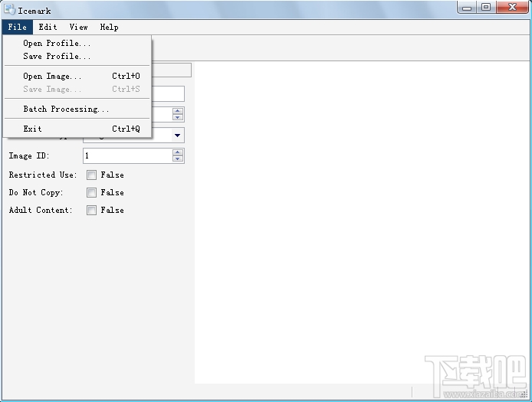Select Open Image... menu entry
Image resolution: width=532 pixels, height=402 pixels.
(77, 76)
